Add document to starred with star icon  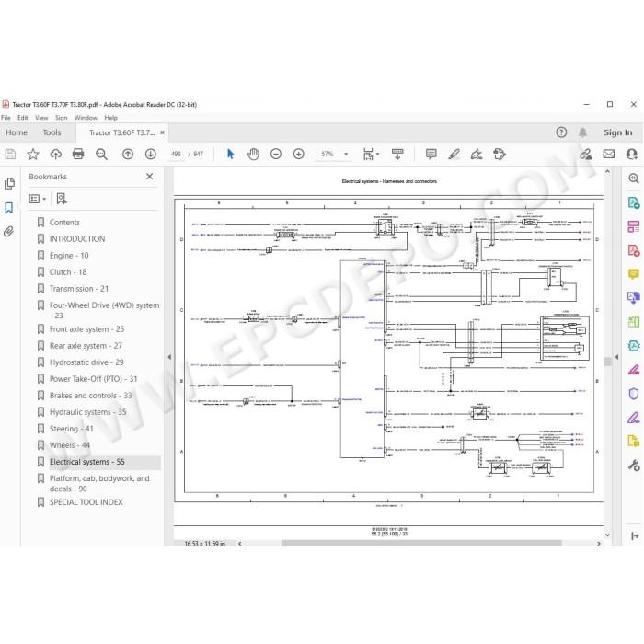(33, 154)
